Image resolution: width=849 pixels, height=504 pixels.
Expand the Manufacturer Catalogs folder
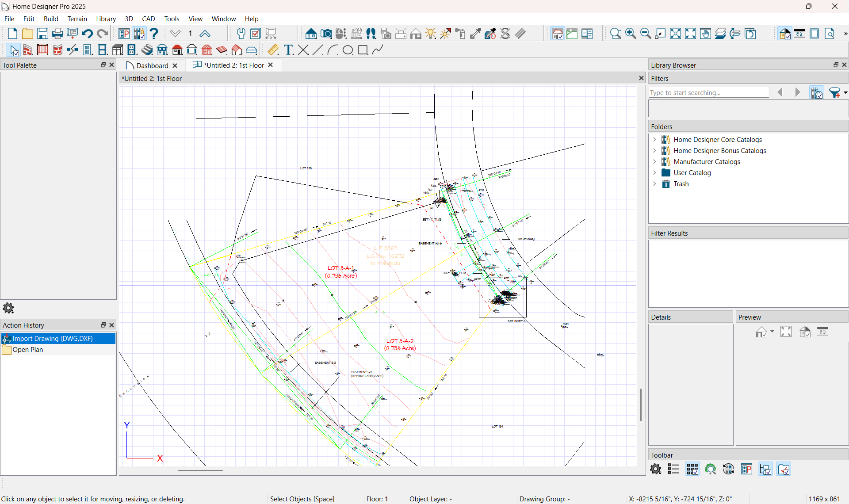coord(655,162)
